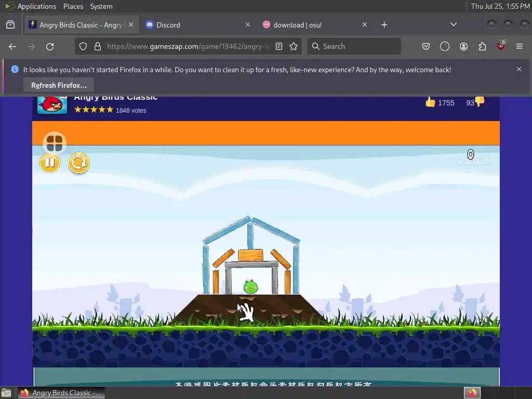Click the green pig in the structure
The height and width of the screenshot is (399, 532).
coord(251,287)
